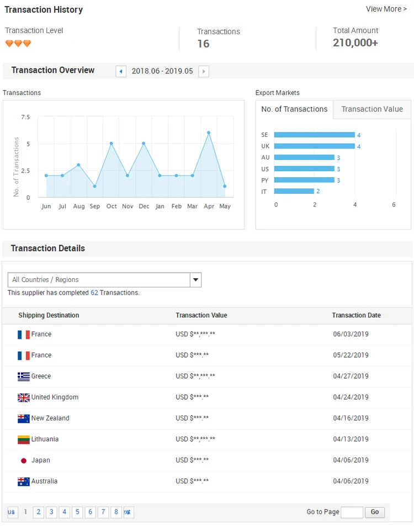Click the next page button in pagination

click(x=128, y=512)
